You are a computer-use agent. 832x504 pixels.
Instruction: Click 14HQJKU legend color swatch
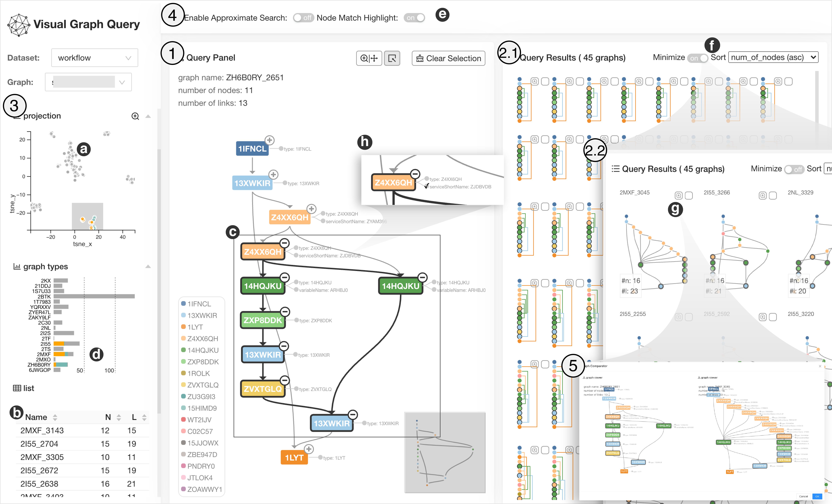(x=183, y=350)
